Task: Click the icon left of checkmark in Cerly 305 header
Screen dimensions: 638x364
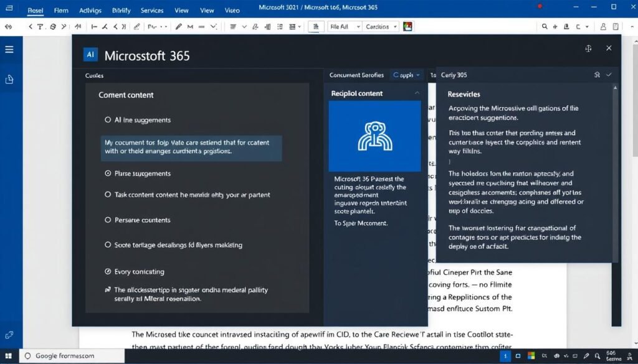Action: click(x=597, y=75)
